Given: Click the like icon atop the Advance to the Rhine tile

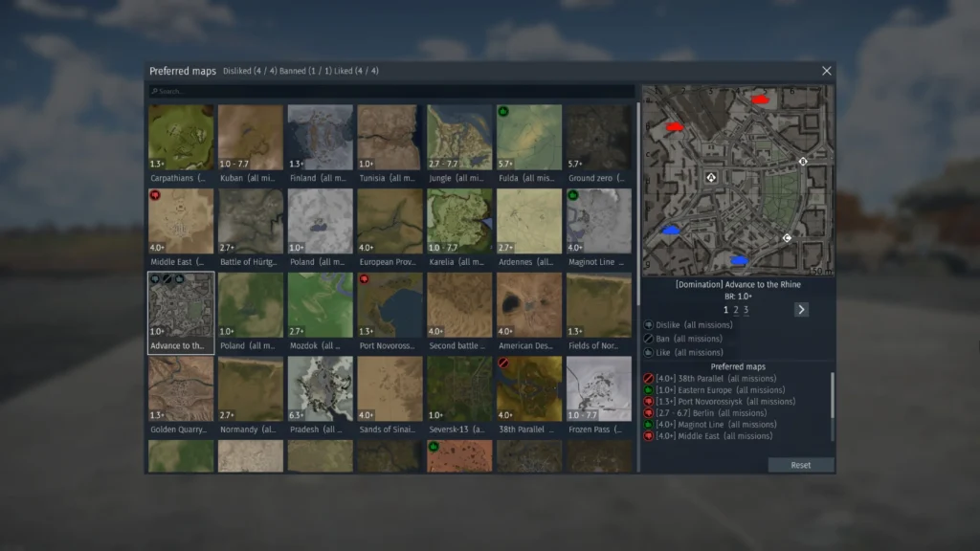Looking at the screenshot, I should point(179,278).
